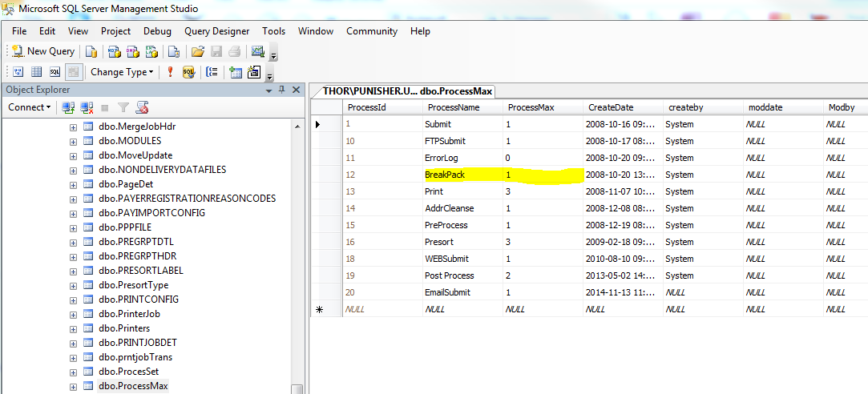868x394 pixels.
Task: Click the dbo.ProcesSet table icon
Action: [89, 372]
